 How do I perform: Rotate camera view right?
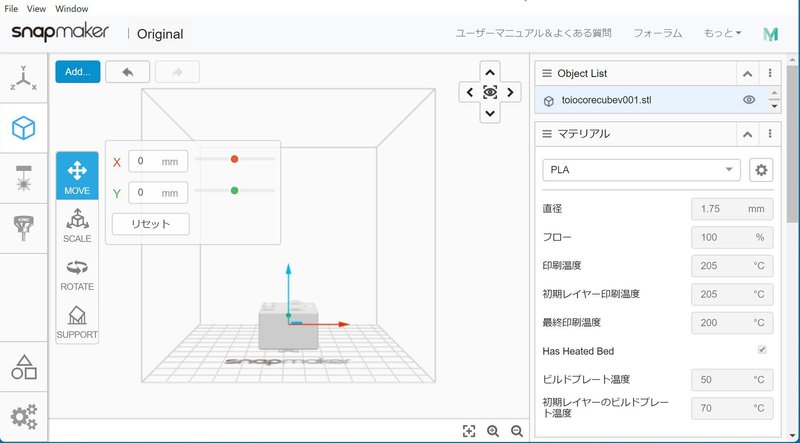pyautogui.click(x=510, y=92)
